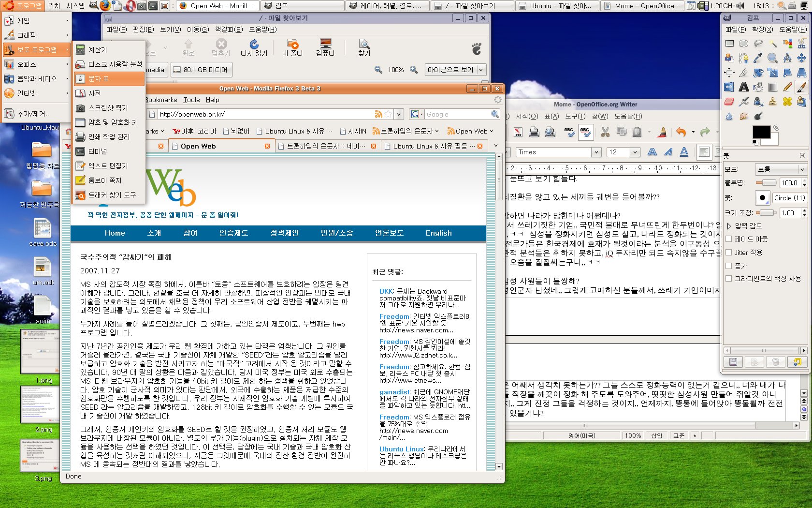The height and width of the screenshot is (508, 812).
Task: Click the ganadist commenter link
Action: 394,392
